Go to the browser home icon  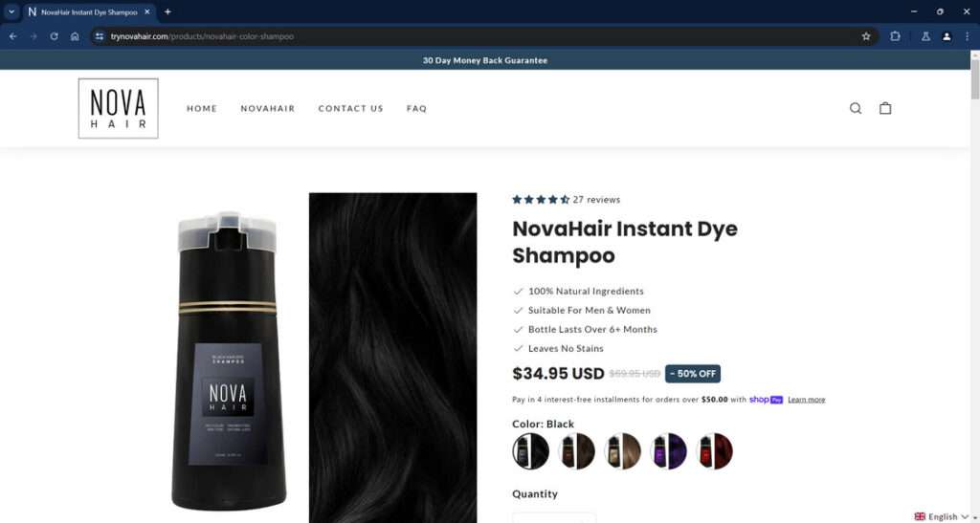[75, 36]
